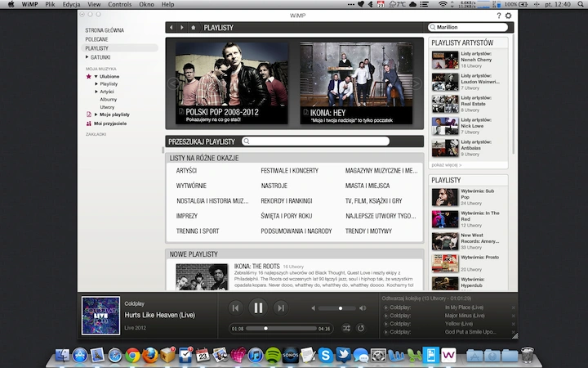Adjust the volume slider
The height and width of the screenshot is (368, 588).
click(337, 308)
